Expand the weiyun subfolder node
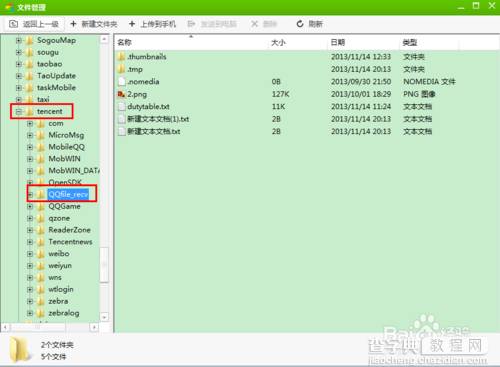Image resolution: width=500 pixels, height=367 pixels. 30,266
